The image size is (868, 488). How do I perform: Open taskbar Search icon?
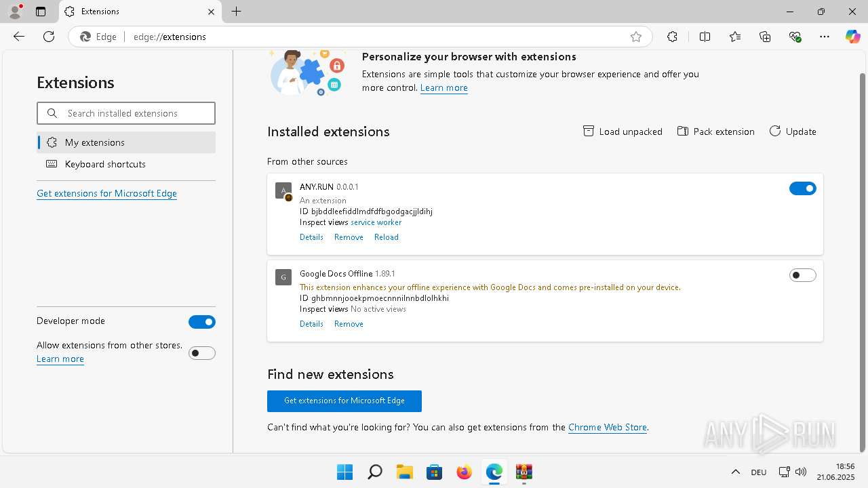coord(374,472)
